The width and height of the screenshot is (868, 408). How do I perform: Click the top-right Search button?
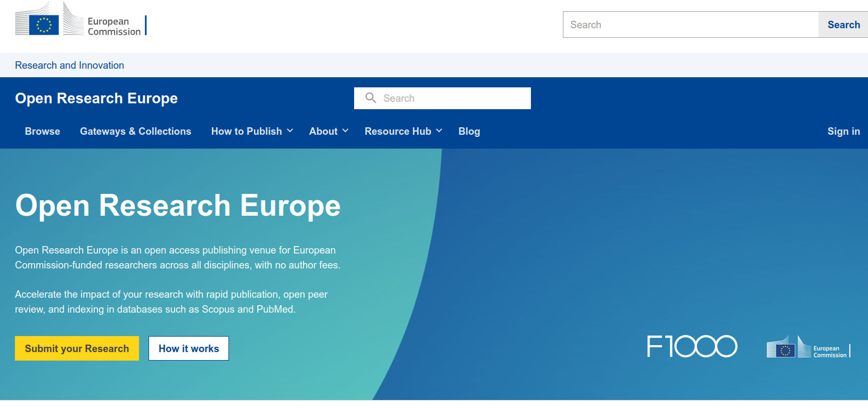coord(844,25)
